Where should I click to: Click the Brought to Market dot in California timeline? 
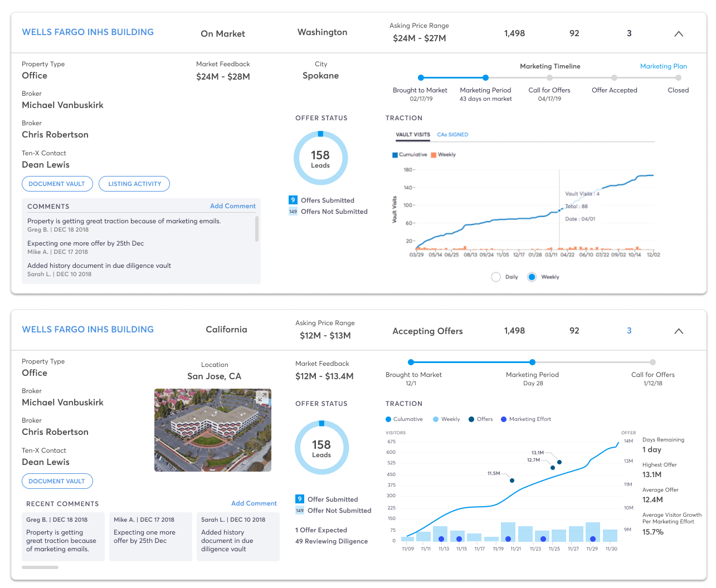[x=411, y=362]
